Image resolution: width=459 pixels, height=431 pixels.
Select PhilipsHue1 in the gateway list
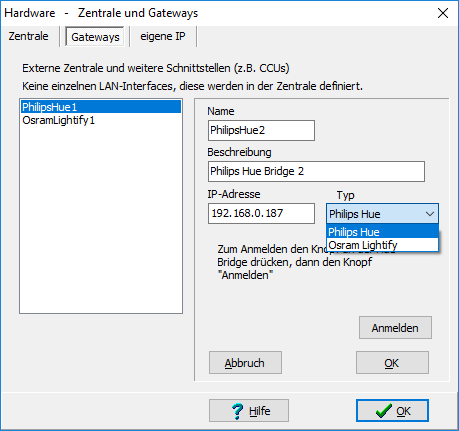[101, 107]
